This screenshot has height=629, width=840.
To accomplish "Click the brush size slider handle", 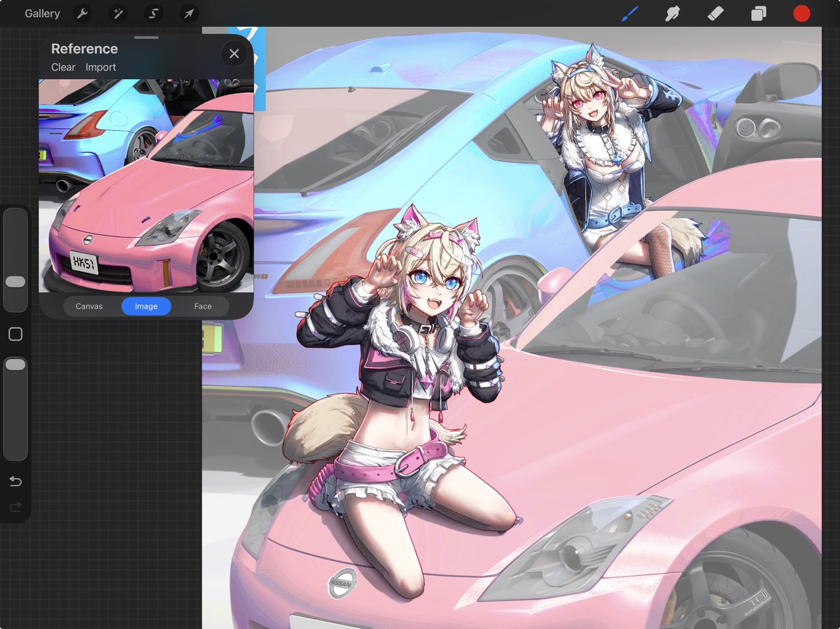I will (x=15, y=281).
